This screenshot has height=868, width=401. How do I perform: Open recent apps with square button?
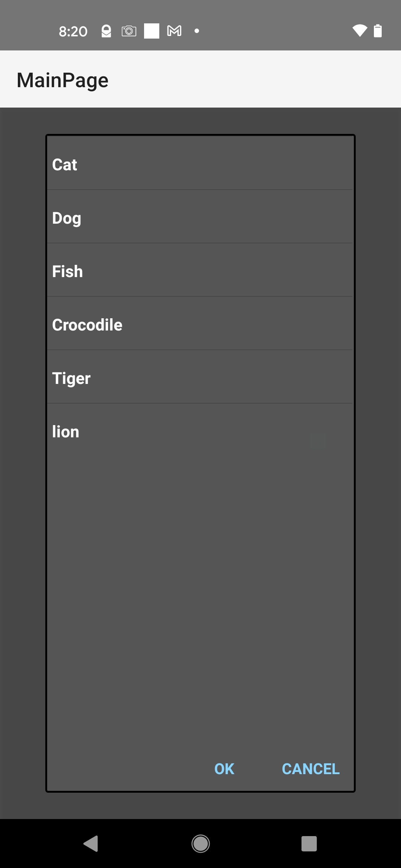[x=309, y=844]
